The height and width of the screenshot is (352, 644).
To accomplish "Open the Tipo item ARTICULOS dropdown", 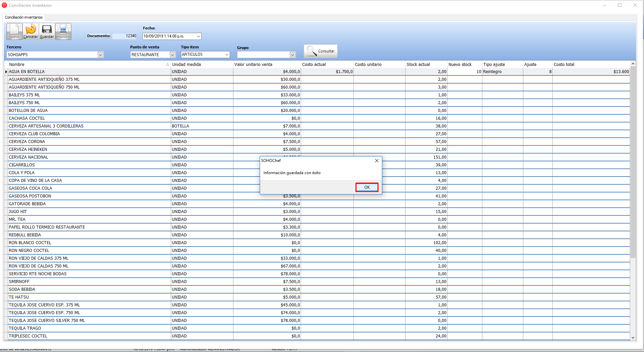I will click(x=227, y=55).
